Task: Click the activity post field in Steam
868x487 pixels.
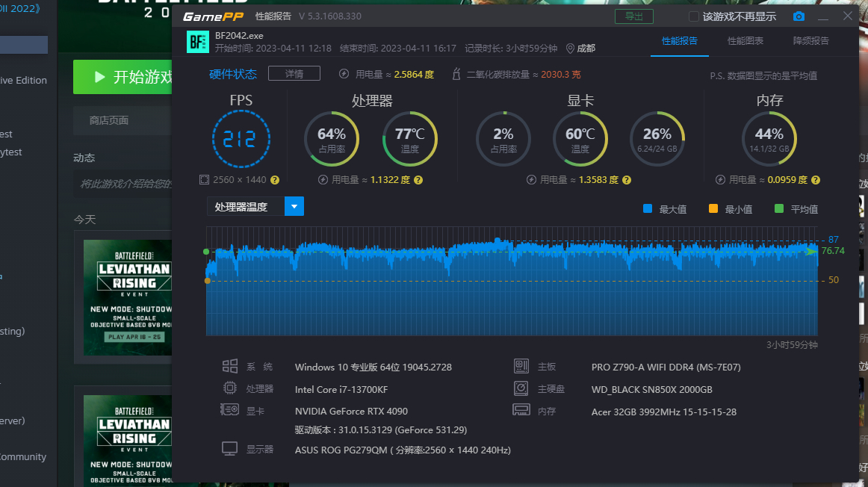Action: tap(123, 184)
